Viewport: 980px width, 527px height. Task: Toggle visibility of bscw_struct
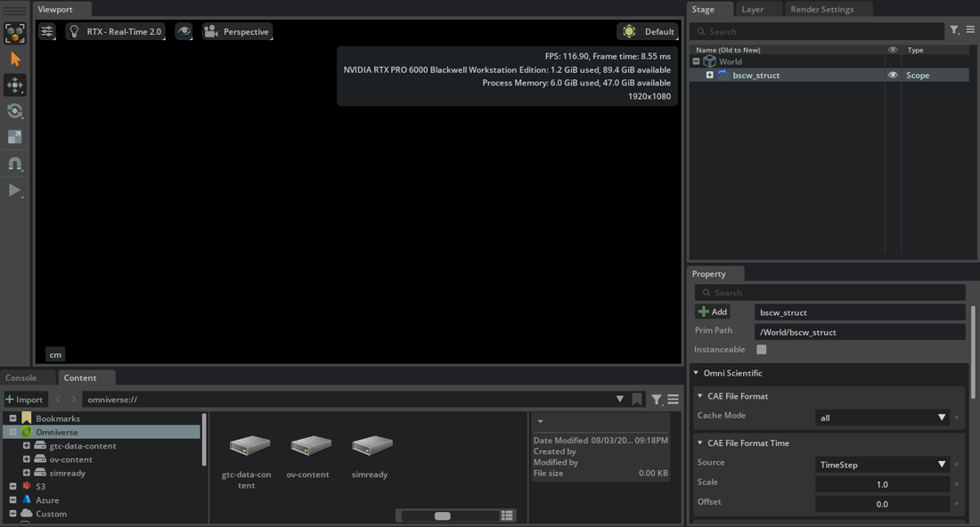pos(893,75)
